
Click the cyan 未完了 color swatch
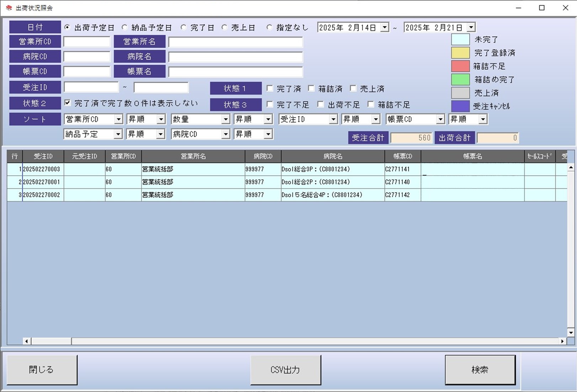(460, 39)
